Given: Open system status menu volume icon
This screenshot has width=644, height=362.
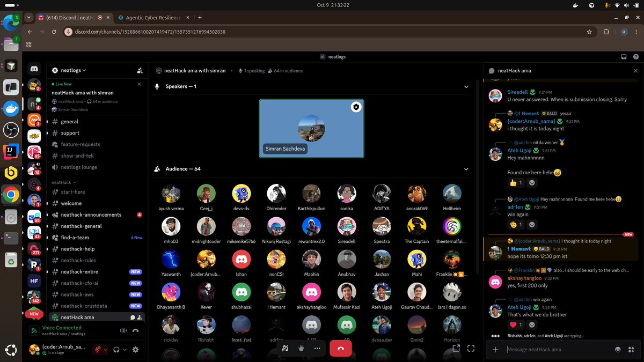Looking at the screenshot, I should coord(627,5).
